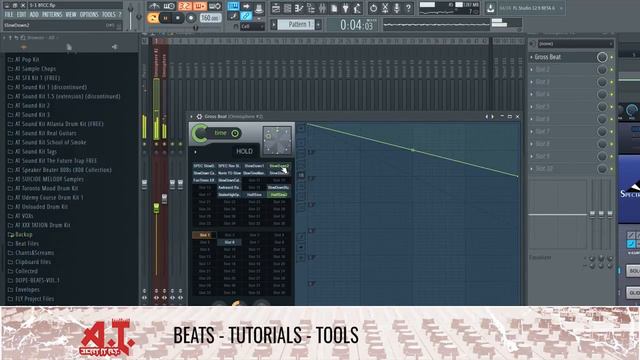Toggle the Gross Beat time power switch
This screenshot has height=360, width=640.
click(x=235, y=133)
